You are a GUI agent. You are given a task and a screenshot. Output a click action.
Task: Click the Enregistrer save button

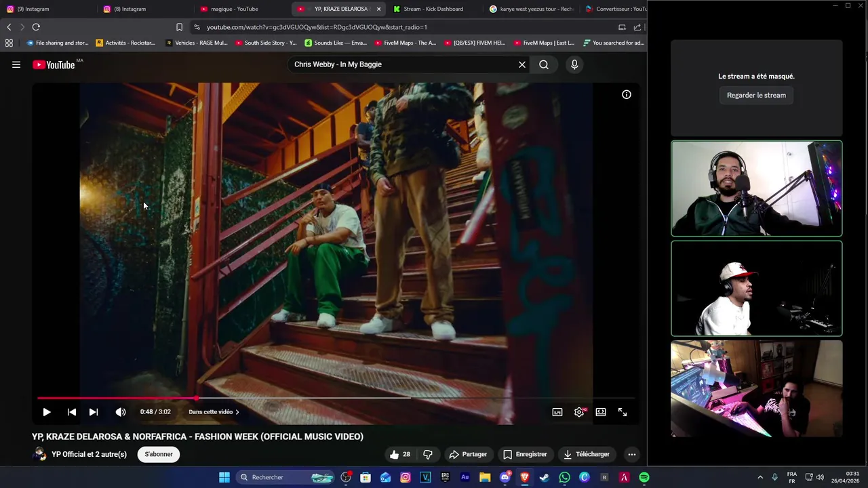tap(525, 454)
